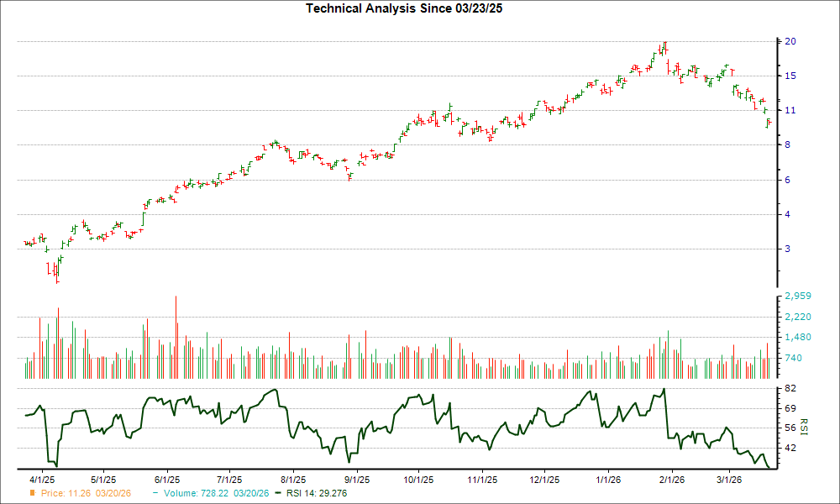840x504 pixels.
Task: Click the 2,959 volume axis label
Action: (797, 297)
